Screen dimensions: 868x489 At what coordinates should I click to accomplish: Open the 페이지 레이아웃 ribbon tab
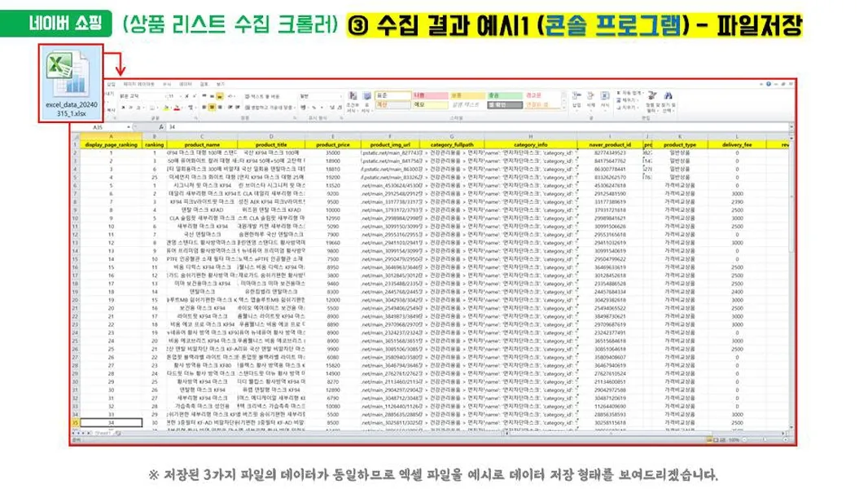click(x=138, y=84)
